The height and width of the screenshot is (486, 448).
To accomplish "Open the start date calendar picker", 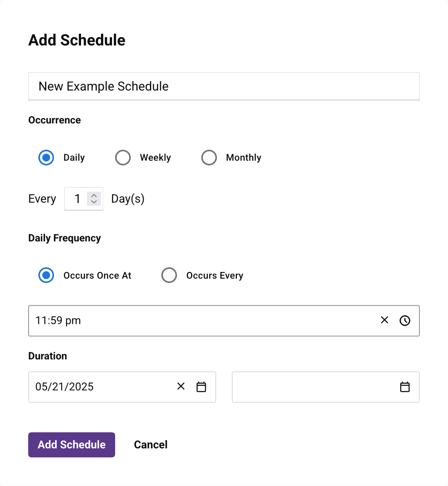I will pos(201,387).
